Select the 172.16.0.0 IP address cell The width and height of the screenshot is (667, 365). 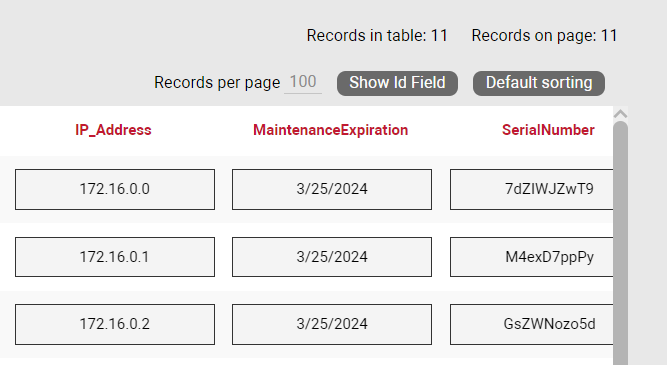pyautogui.click(x=115, y=189)
